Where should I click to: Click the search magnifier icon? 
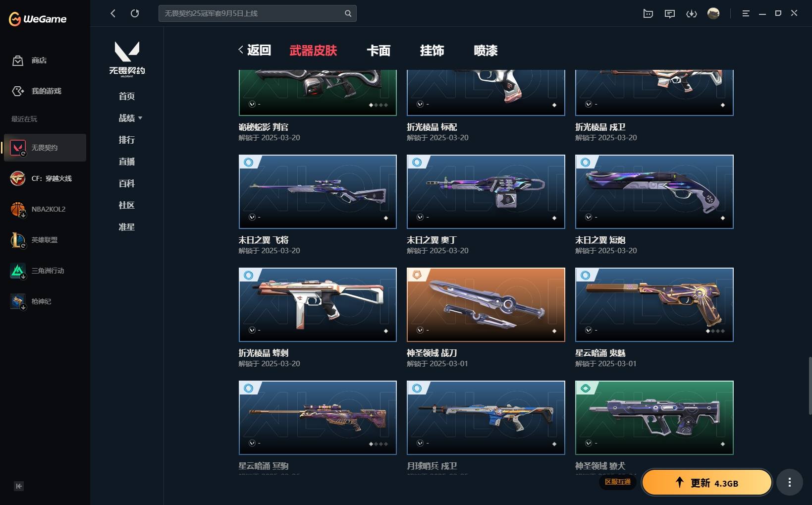pos(348,13)
